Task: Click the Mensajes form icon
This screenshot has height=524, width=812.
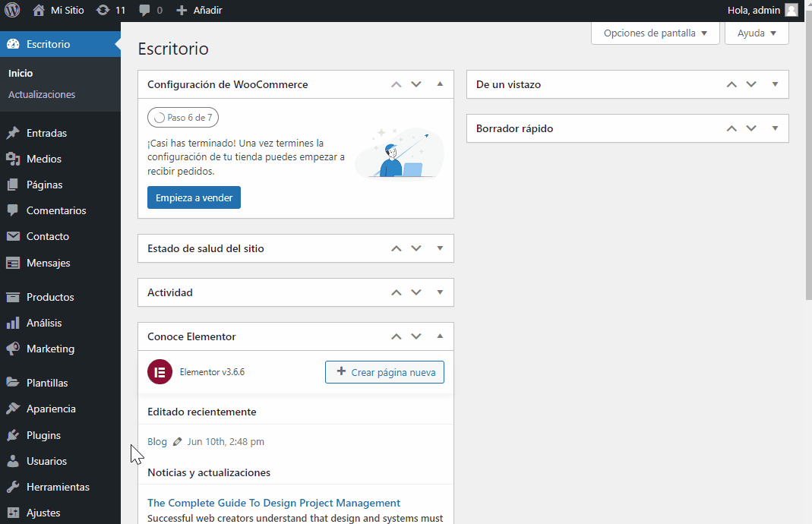Action: click(13, 263)
